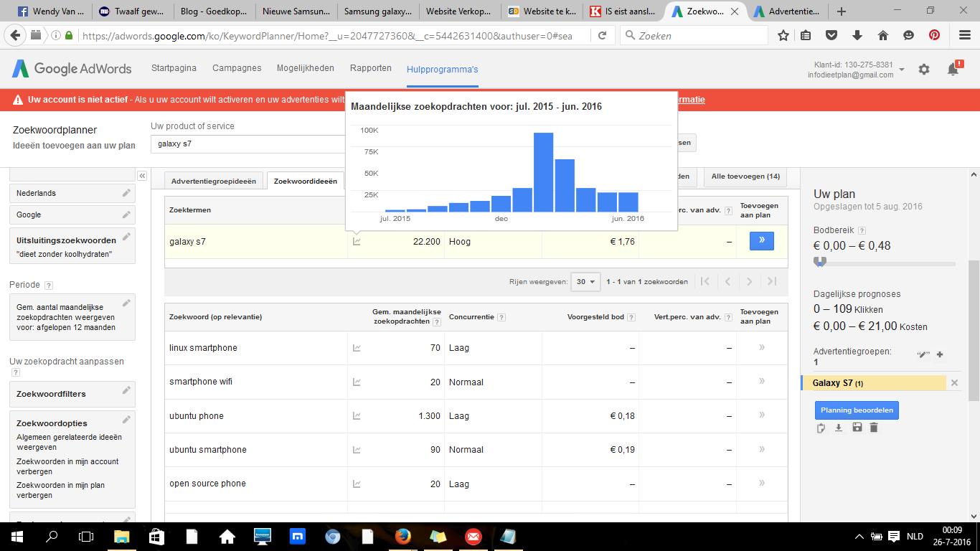Collapse the left sidebar panel chevron
The width and height of the screenshot is (980, 551).
pos(142,176)
